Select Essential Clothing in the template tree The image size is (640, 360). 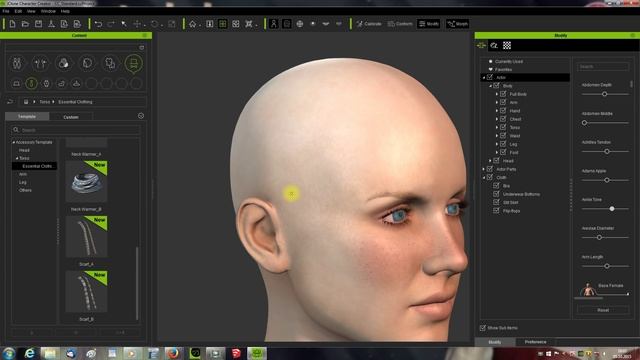(x=34, y=166)
